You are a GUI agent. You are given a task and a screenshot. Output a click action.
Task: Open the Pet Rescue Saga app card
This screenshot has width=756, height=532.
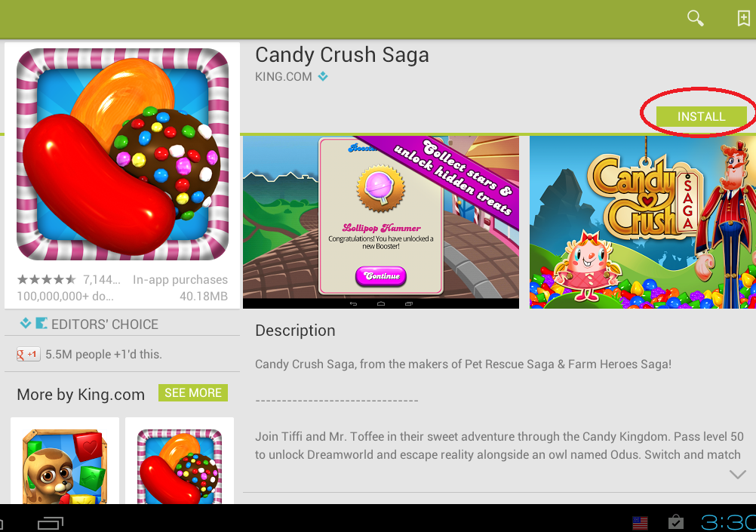(65, 460)
